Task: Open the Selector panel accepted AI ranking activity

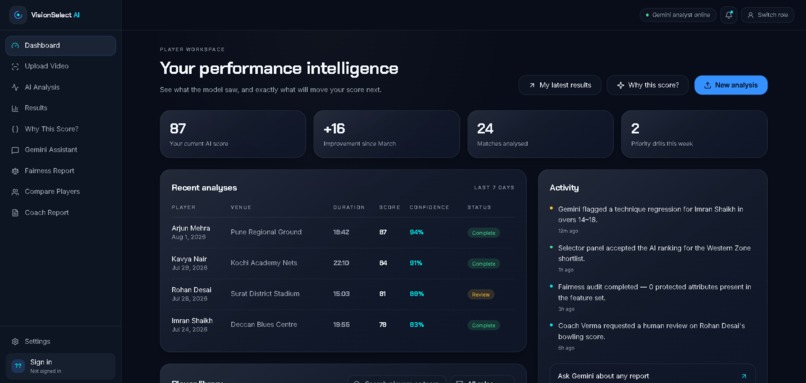Action: point(652,258)
